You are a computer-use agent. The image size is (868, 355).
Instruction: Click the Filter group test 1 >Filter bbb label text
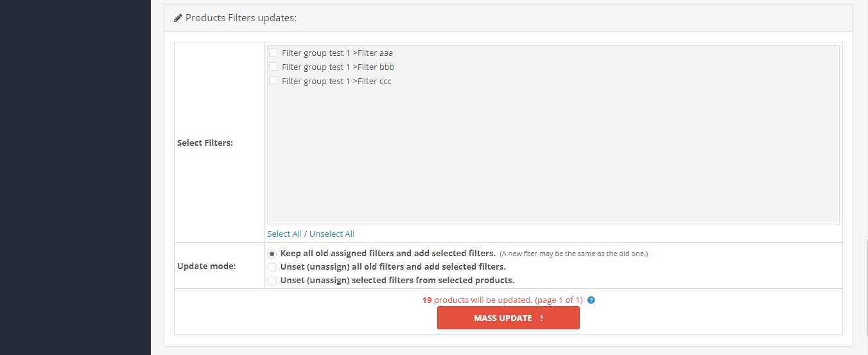(338, 67)
